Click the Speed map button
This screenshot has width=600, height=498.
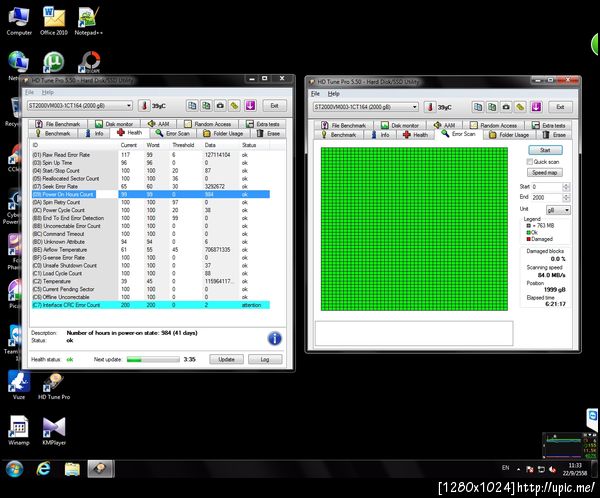coord(545,173)
